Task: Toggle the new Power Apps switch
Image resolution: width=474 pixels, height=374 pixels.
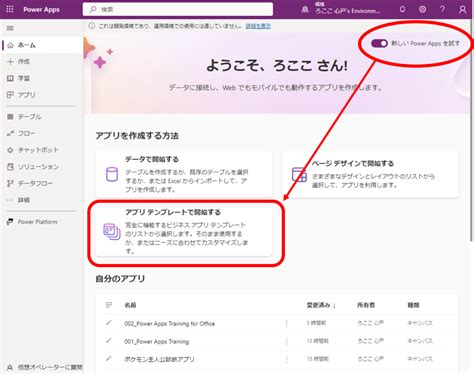Action: [379, 43]
